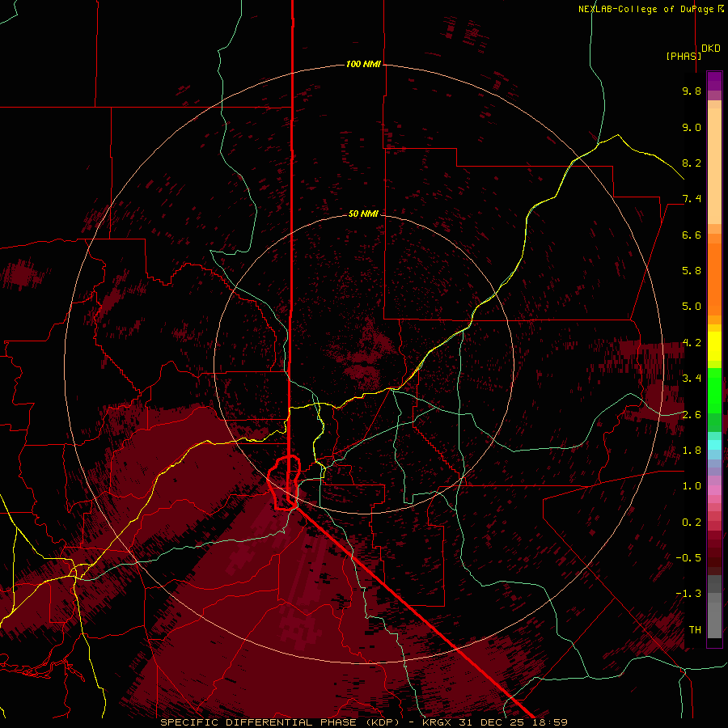This screenshot has width=728, height=728.
Task: Click the 5.0 value on the color scale
Action: [692, 307]
